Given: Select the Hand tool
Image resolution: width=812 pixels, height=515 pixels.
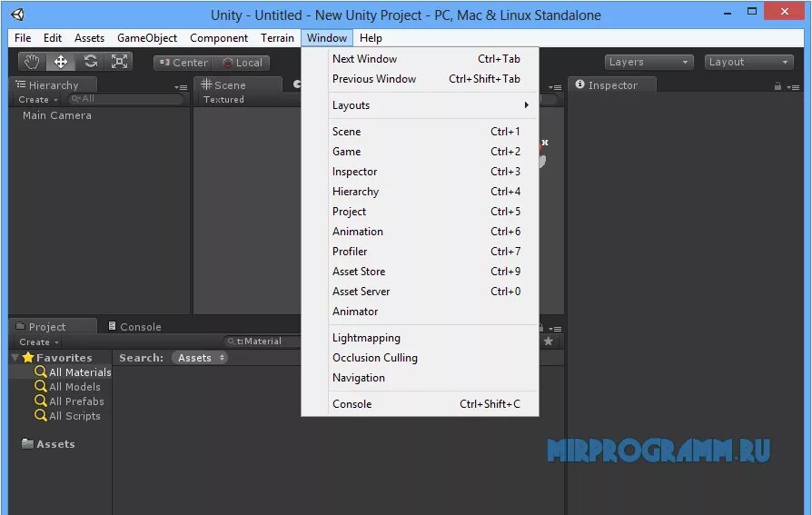Looking at the screenshot, I should coord(32,62).
